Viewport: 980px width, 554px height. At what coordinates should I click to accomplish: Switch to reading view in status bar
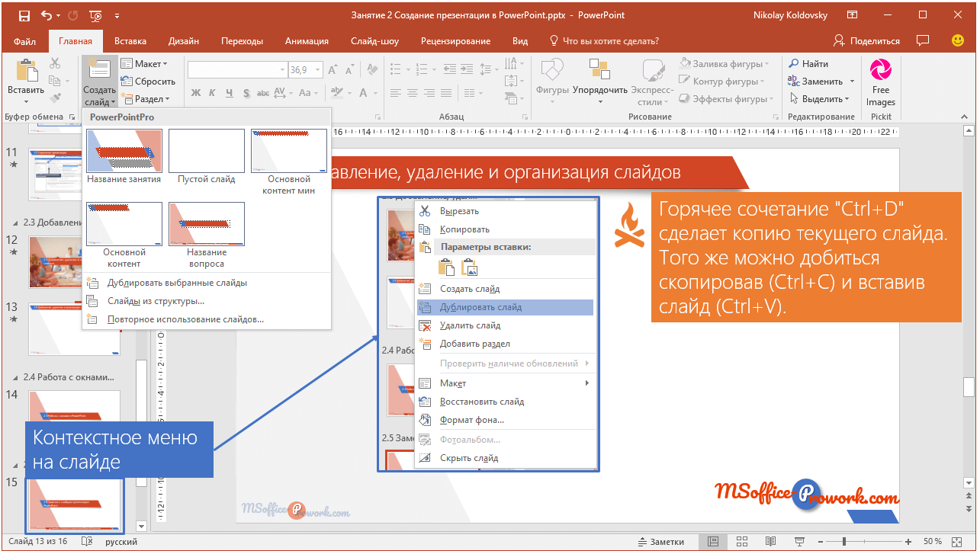tap(770, 542)
